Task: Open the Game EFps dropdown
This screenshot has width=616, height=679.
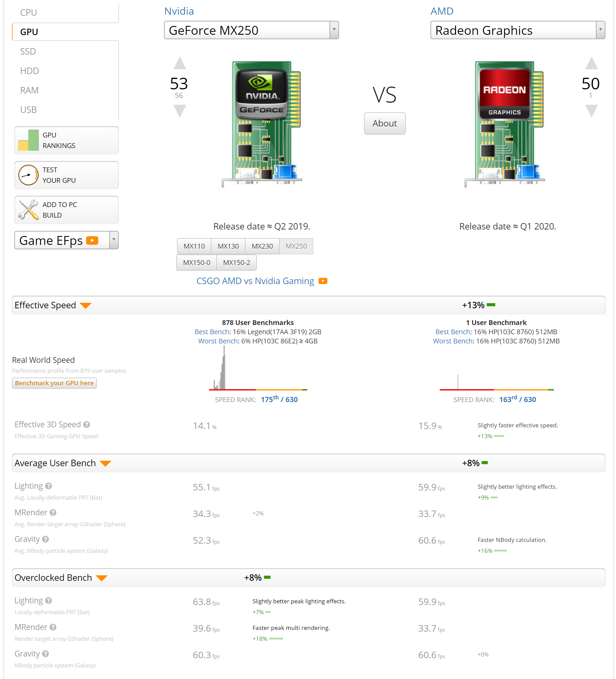Action: [x=67, y=240]
